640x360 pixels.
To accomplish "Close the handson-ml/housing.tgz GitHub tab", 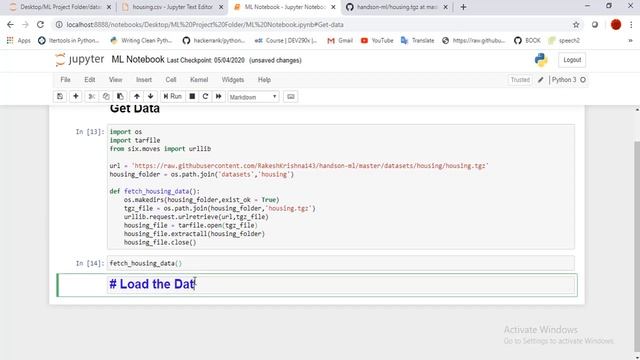I will click(445, 7).
